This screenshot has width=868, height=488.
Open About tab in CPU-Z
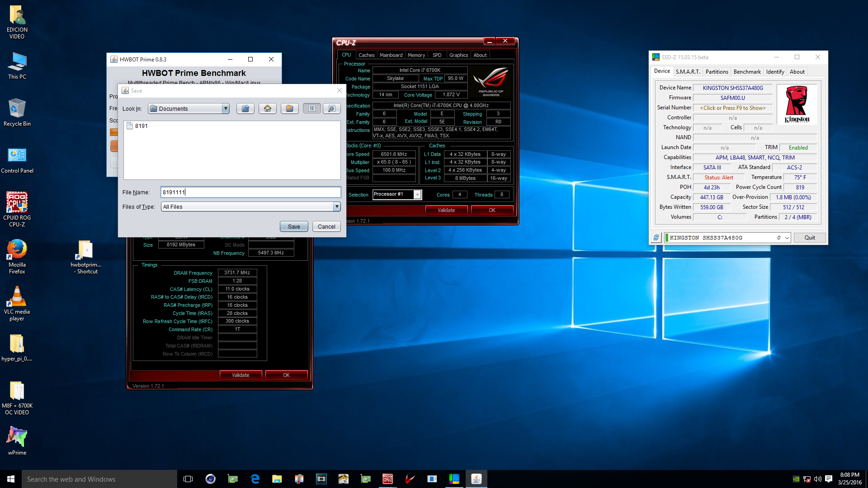coord(480,55)
